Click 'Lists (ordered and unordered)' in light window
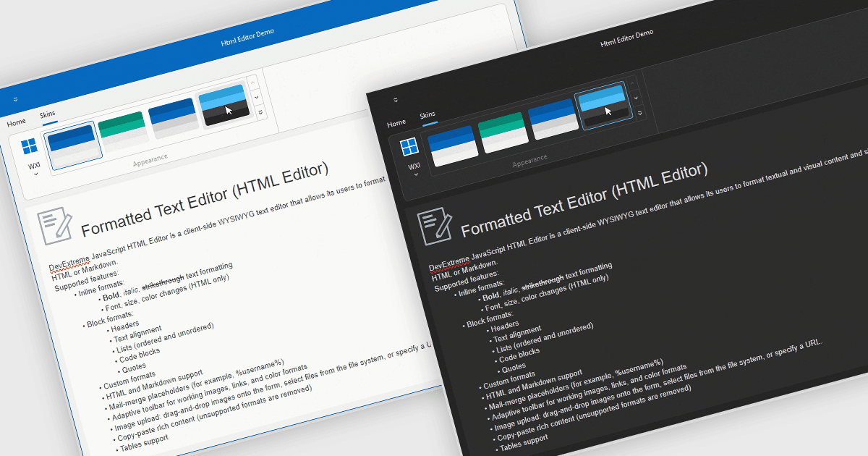The image size is (868, 456). point(162,339)
